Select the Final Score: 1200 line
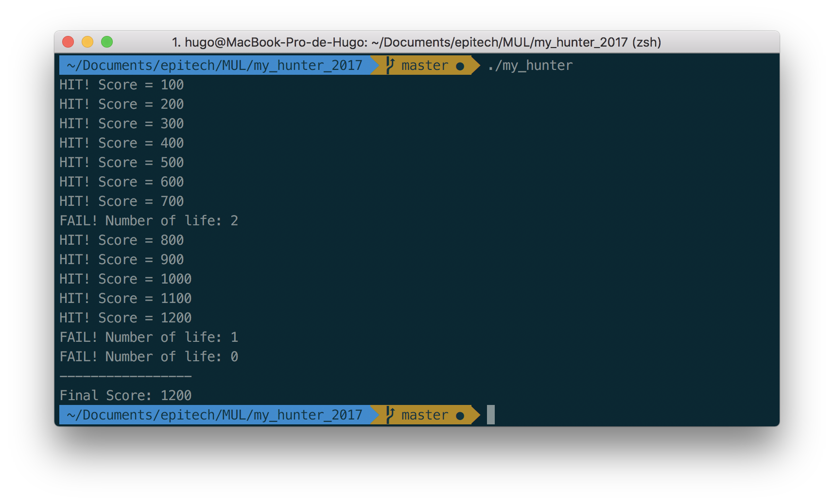The height and width of the screenshot is (504, 834). click(x=125, y=395)
